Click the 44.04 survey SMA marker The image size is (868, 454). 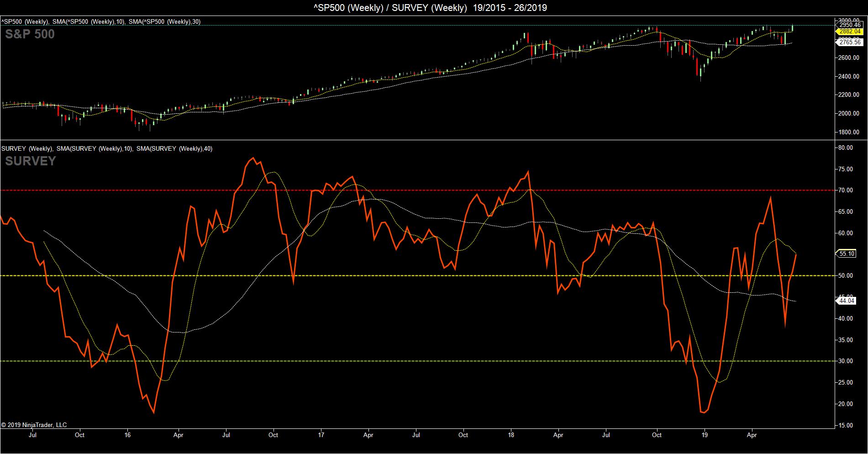847,301
